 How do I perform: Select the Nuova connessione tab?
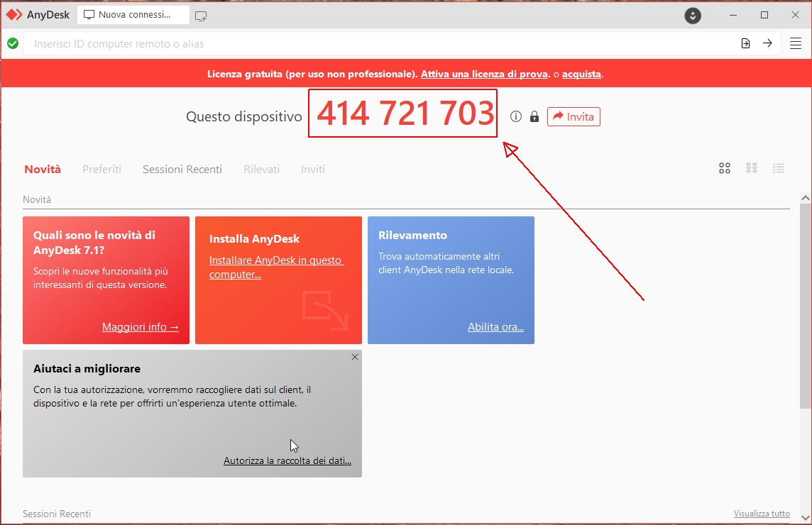[x=133, y=14]
